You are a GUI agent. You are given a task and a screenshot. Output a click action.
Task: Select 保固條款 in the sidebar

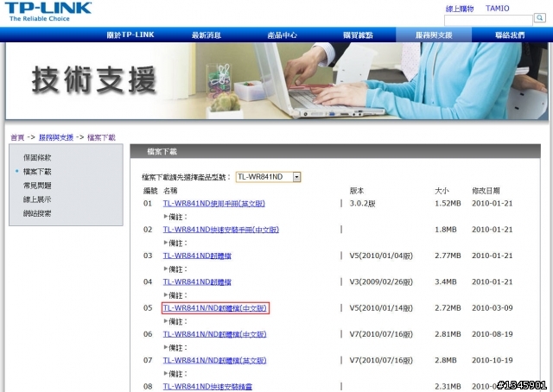(x=37, y=157)
